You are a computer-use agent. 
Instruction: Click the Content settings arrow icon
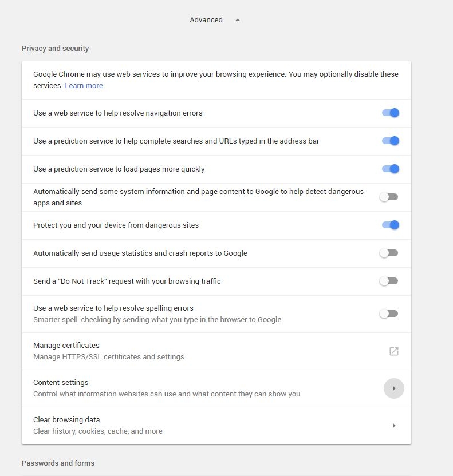(x=394, y=388)
